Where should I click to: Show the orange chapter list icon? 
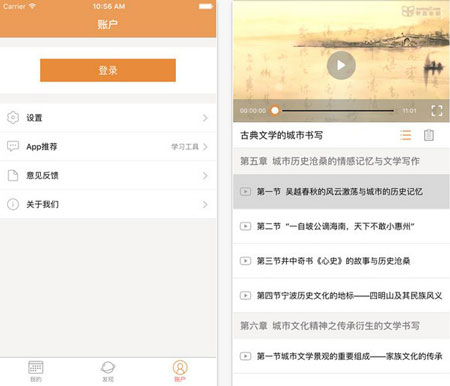pyautogui.click(x=405, y=135)
